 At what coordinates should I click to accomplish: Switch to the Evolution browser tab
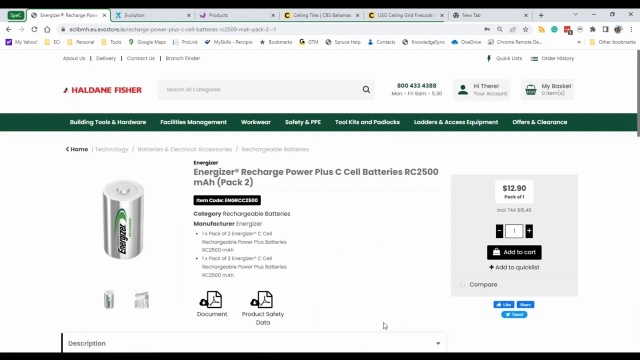(152, 15)
